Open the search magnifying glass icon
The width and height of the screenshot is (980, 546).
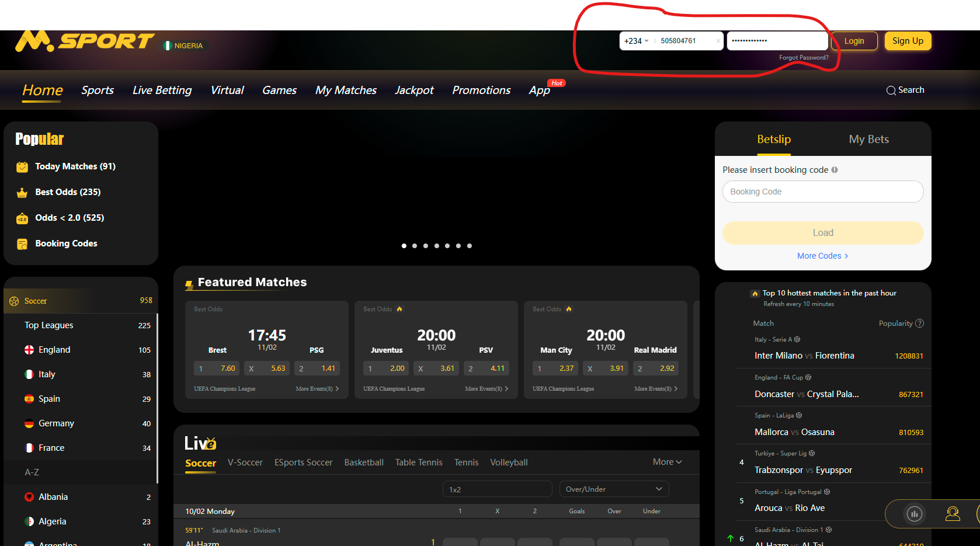point(891,90)
